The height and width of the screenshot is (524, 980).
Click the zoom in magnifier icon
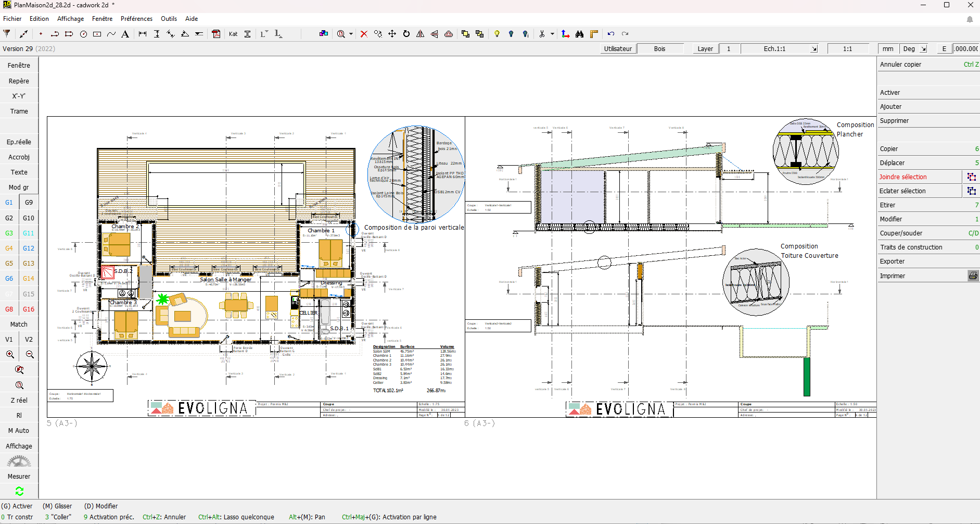[10, 355]
